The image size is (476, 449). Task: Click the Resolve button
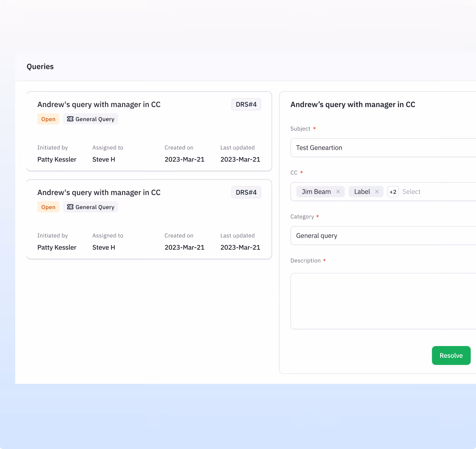click(x=451, y=356)
